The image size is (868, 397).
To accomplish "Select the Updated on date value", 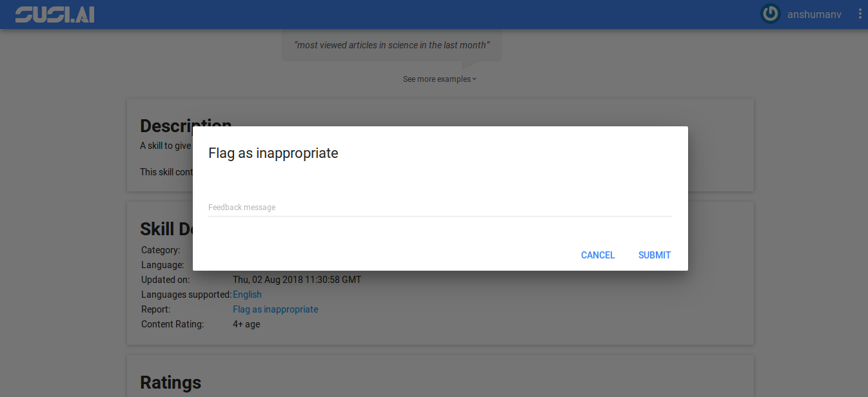I will (x=297, y=280).
